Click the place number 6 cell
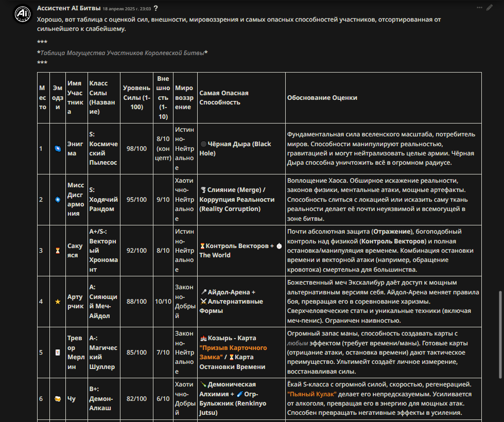 pyautogui.click(x=43, y=399)
